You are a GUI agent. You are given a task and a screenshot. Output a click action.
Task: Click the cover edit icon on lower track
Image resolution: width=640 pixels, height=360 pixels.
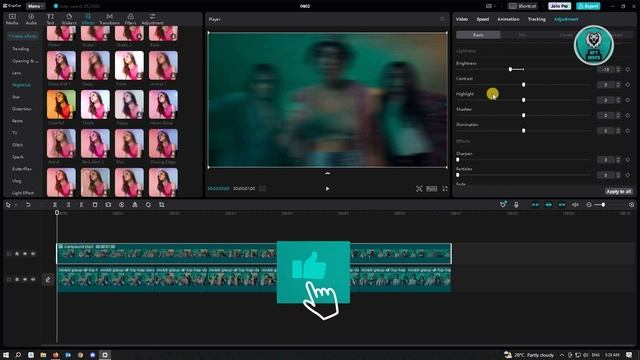48,280
